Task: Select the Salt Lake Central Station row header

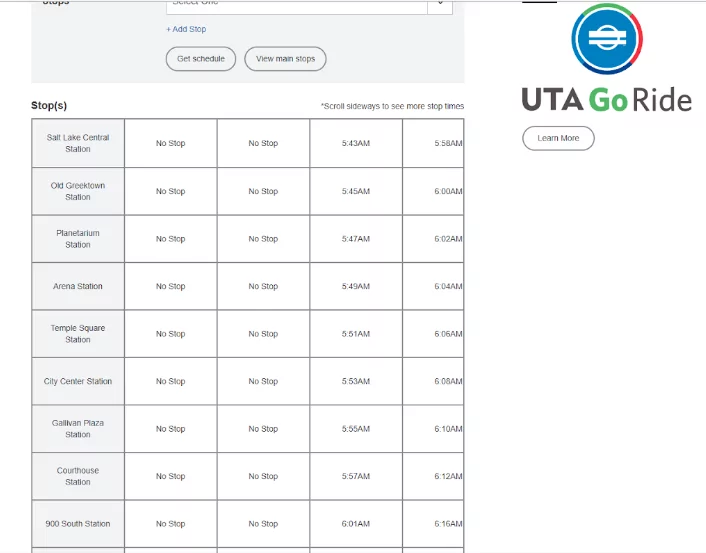Action: 78,143
